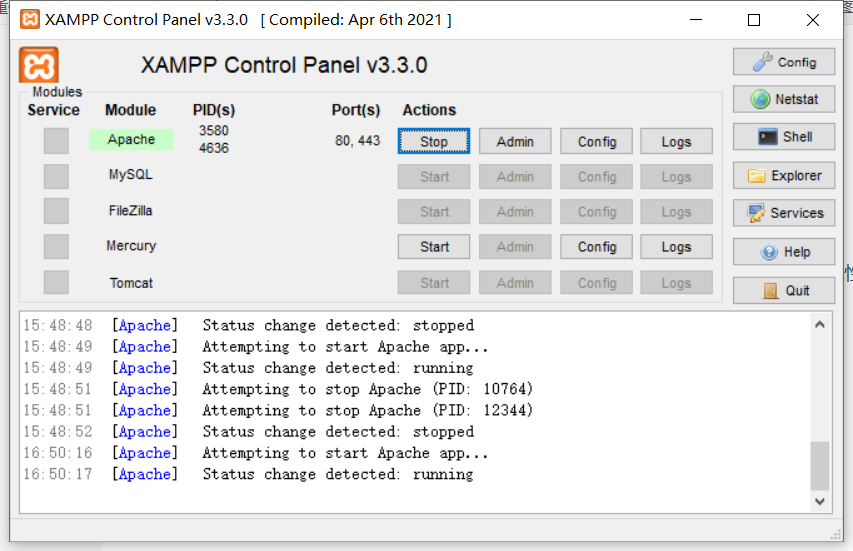Open MySQL Config menu
The height and width of the screenshot is (551, 853).
(x=596, y=177)
